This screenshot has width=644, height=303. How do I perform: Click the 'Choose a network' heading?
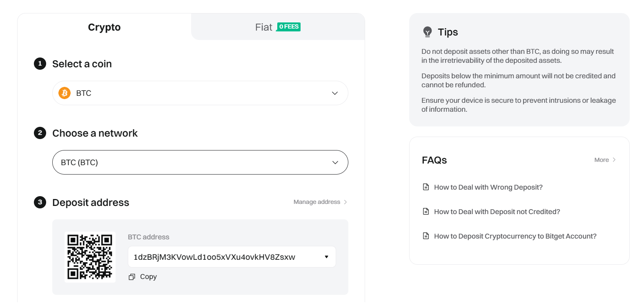tap(95, 133)
